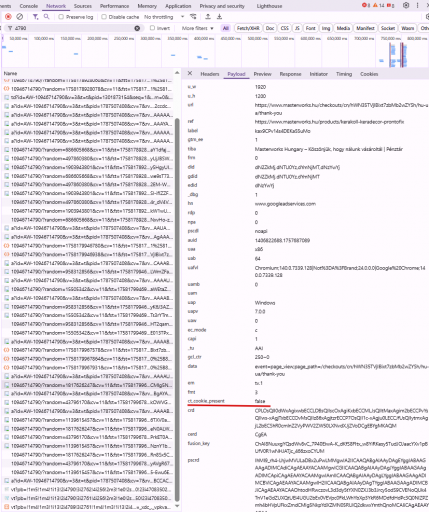Screen dimensions: 429x512
Task: Select the ct_cookie_present parameter name
Action: coord(206,401)
